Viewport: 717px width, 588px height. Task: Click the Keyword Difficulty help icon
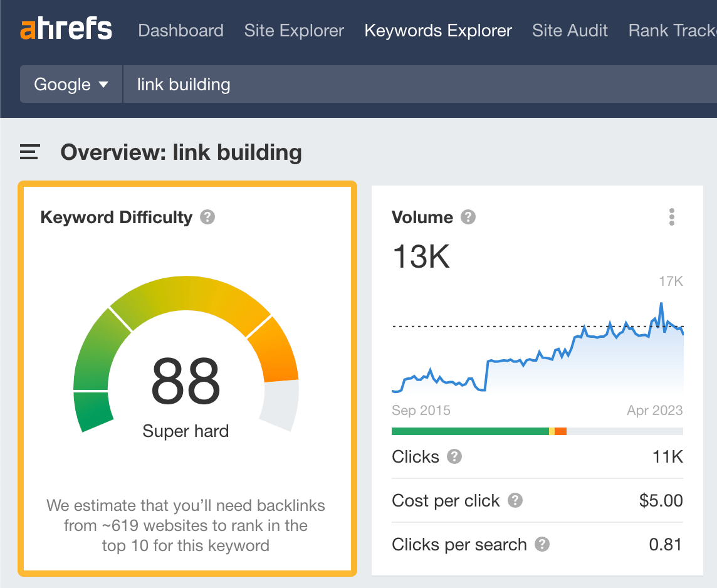click(x=208, y=218)
